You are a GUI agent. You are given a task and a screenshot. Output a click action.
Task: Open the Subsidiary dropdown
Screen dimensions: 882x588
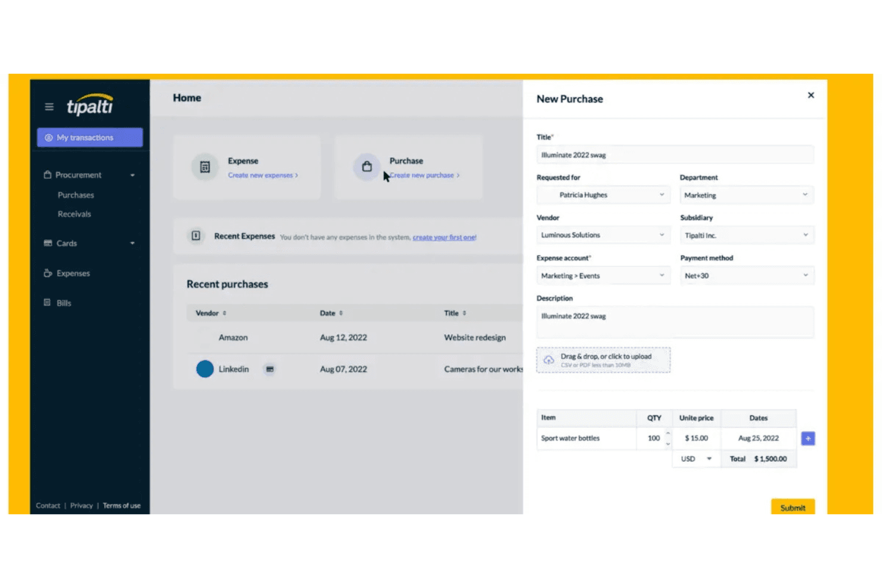(747, 235)
